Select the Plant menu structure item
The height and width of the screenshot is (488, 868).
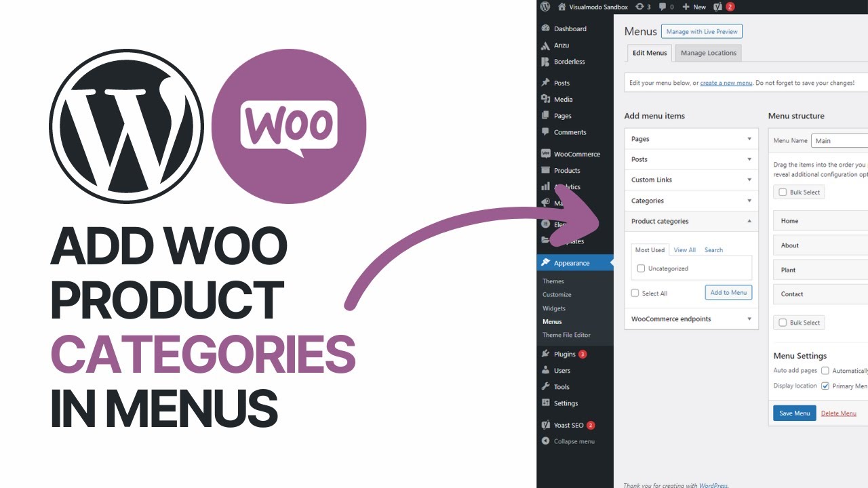point(821,270)
